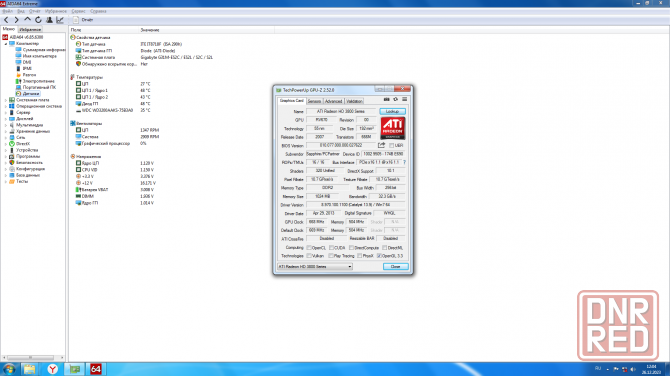The image size is (670, 376).
Task: Click the up-level arrow in AIDA64 toolbar
Action: 27,20
